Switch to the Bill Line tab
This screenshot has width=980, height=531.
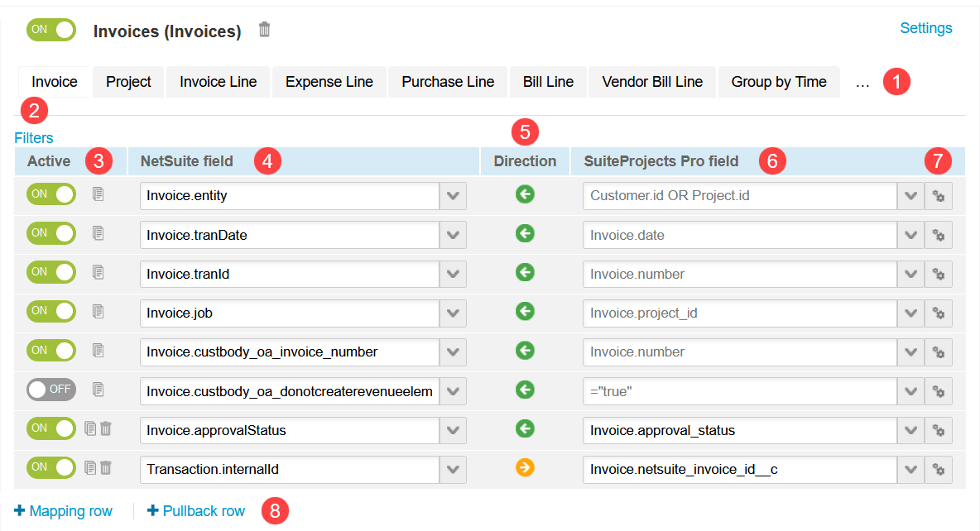pos(548,82)
